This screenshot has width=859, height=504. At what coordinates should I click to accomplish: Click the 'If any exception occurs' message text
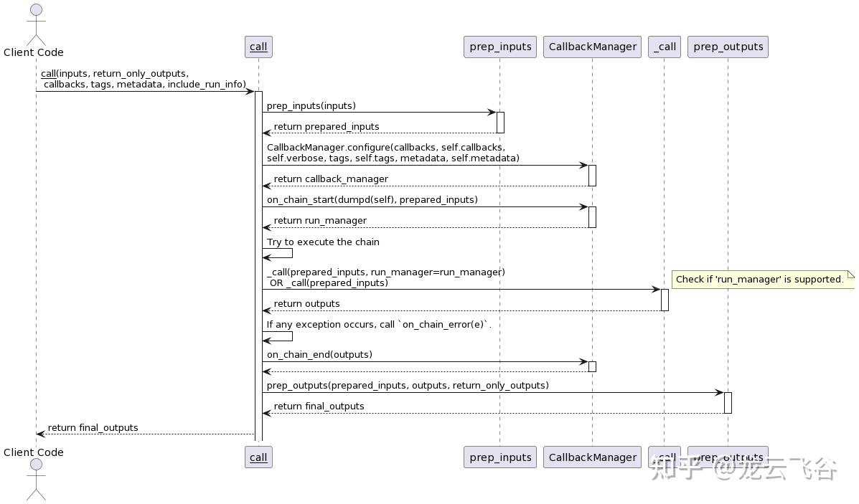pyautogui.click(x=379, y=325)
